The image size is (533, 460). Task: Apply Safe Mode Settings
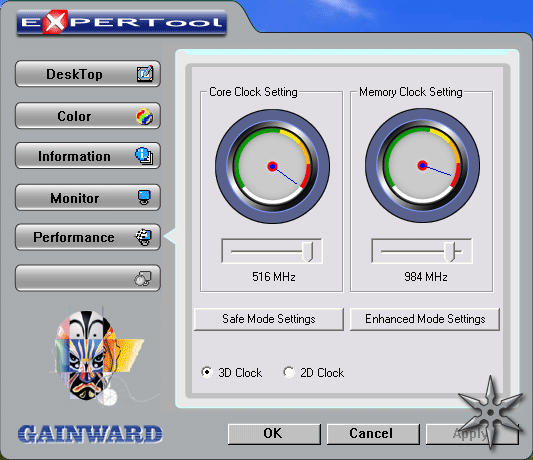tap(269, 319)
